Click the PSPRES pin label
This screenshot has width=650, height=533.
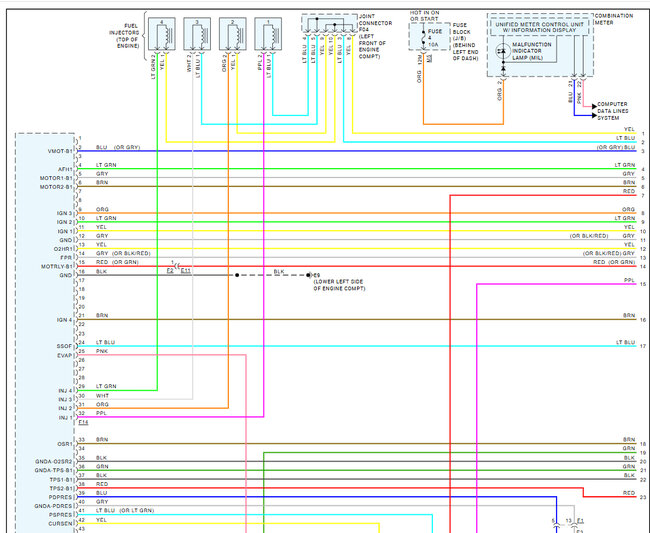pyautogui.click(x=61, y=515)
